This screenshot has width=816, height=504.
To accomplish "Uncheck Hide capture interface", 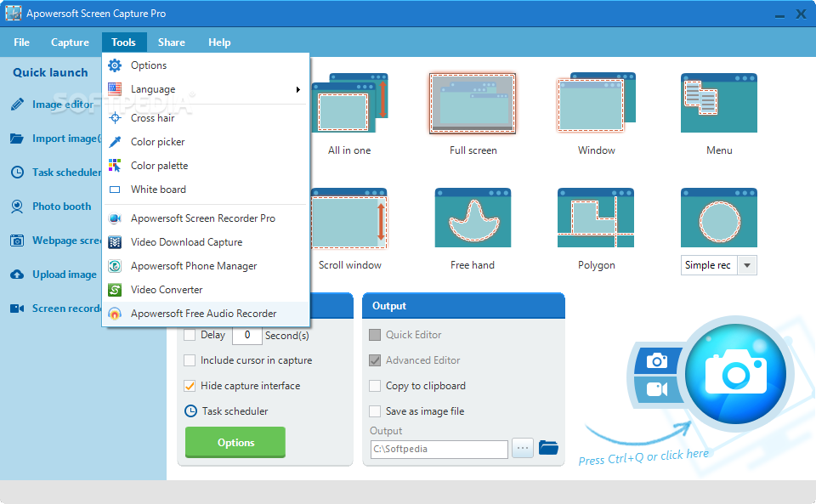I will [x=190, y=385].
